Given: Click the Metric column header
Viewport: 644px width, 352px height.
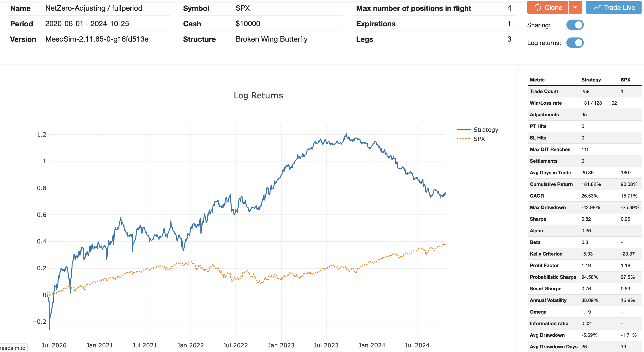Looking at the screenshot, I should (537, 80).
